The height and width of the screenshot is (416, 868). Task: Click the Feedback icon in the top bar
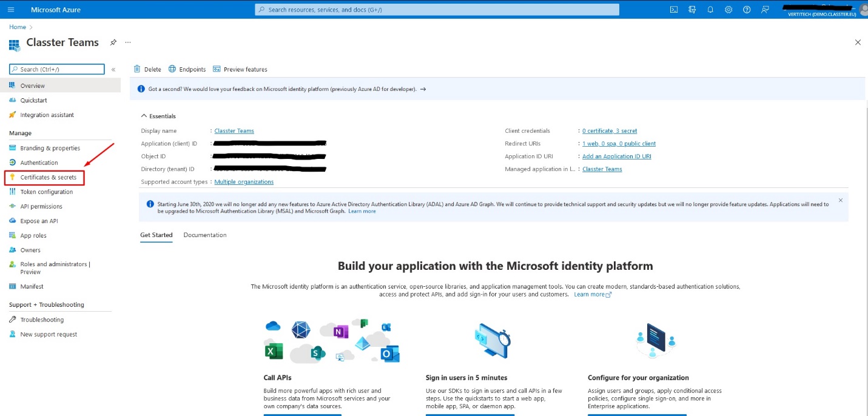765,10
